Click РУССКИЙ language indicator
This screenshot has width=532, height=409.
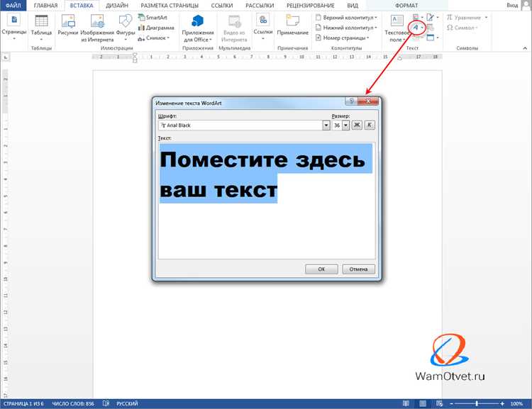pyautogui.click(x=127, y=403)
